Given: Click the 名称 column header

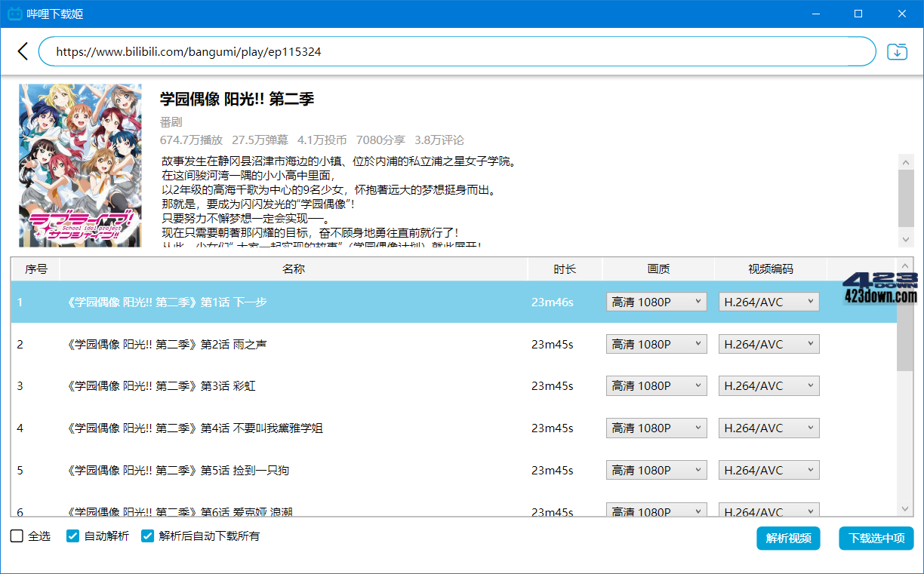Looking at the screenshot, I should (294, 269).
